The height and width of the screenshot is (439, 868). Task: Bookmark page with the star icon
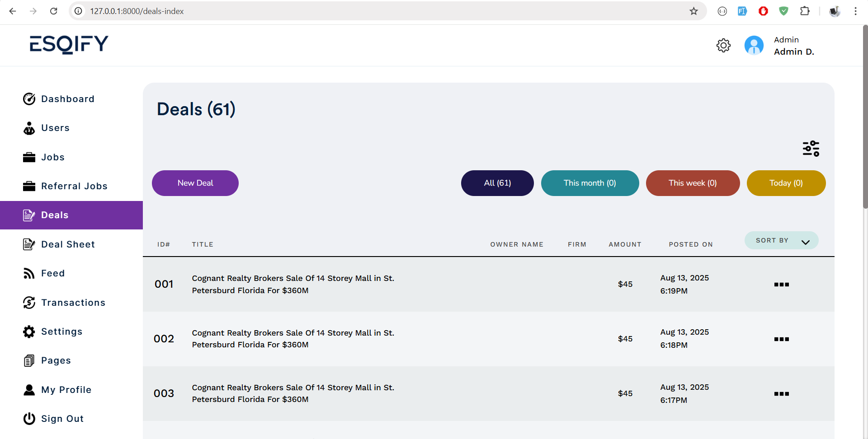pyautogui.click(x=693, y=11)
